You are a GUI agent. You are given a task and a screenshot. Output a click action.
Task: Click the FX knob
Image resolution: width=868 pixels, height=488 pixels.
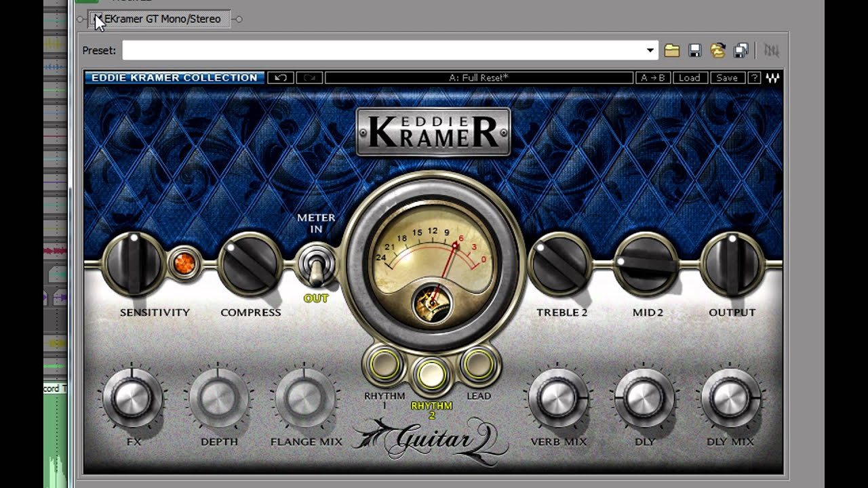tap(133, 399)
